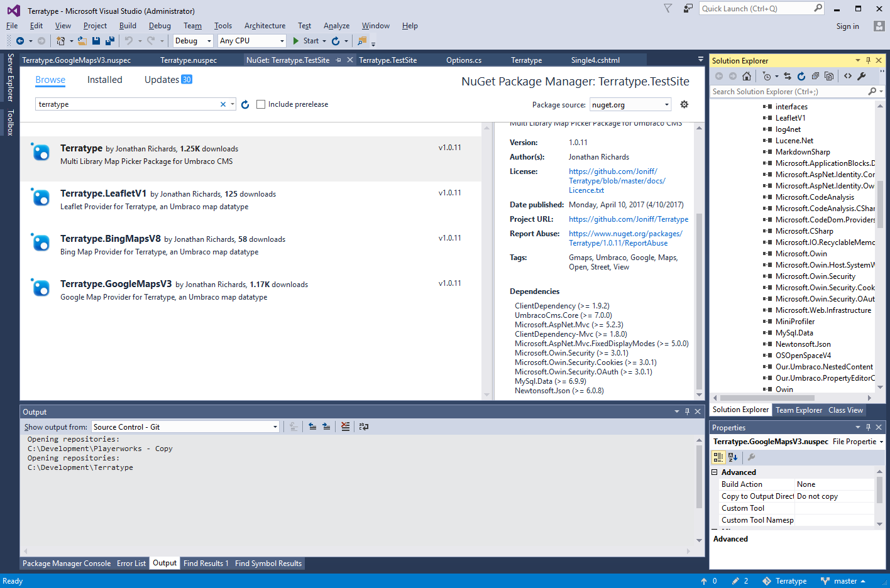
Task: Click the Undo toolbar icon
Action: (x=129, y=41)
